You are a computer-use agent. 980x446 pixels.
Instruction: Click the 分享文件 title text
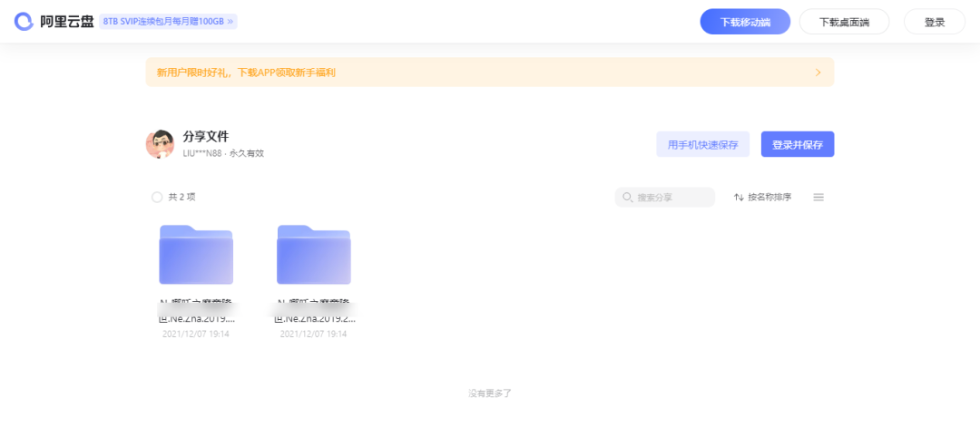[x=206, y=137]
